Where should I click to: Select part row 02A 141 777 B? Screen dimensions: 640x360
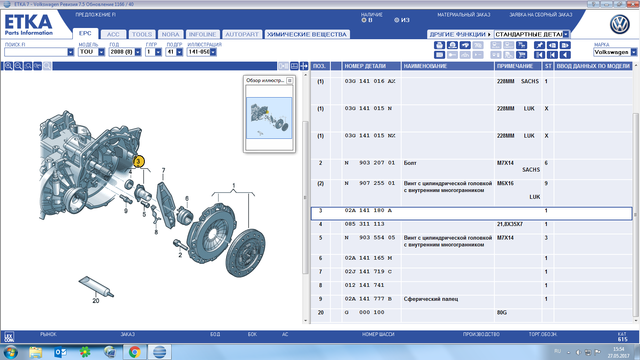471,299
